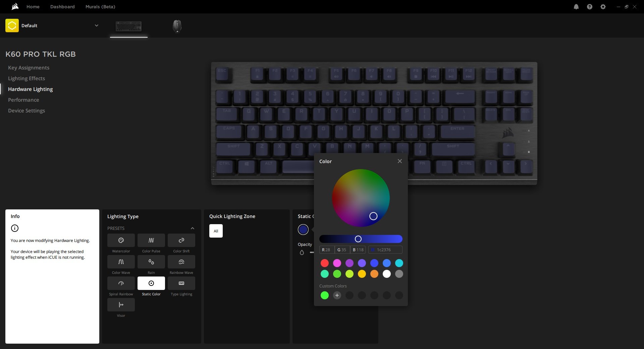This screenshot has width=644, height=349.
Task: Click the ENTER key on keyboard image
Action: [x=458, y=132]
